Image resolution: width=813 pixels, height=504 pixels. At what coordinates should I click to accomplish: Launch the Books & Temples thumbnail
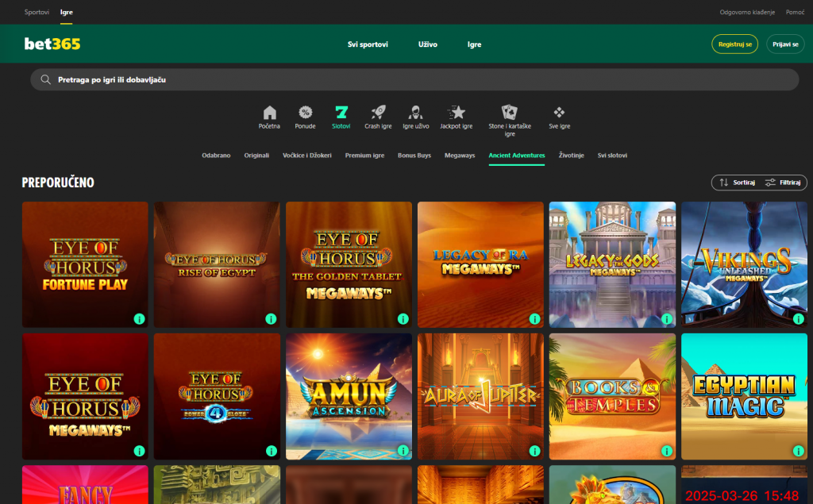click(612, 396)
